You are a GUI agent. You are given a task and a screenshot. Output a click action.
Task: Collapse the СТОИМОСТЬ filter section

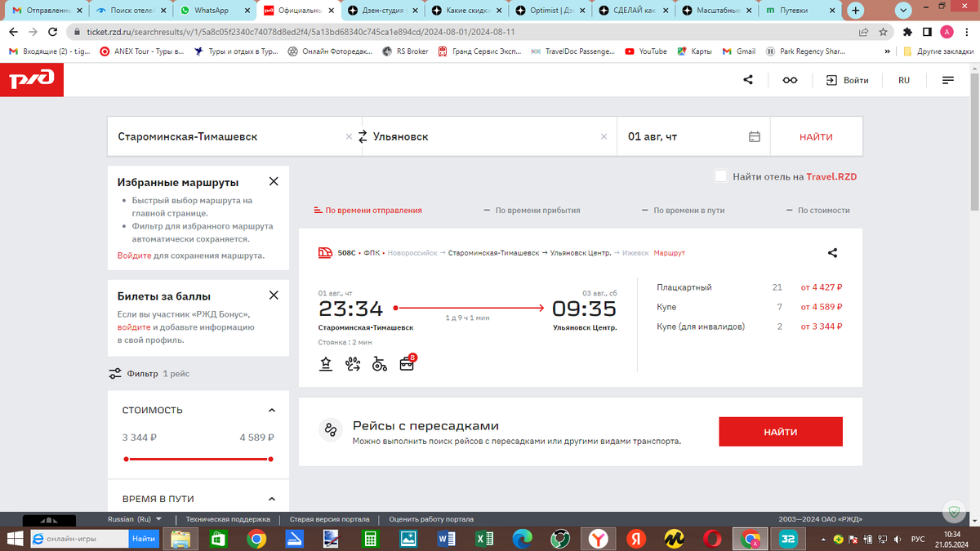[x=272, y=411]
